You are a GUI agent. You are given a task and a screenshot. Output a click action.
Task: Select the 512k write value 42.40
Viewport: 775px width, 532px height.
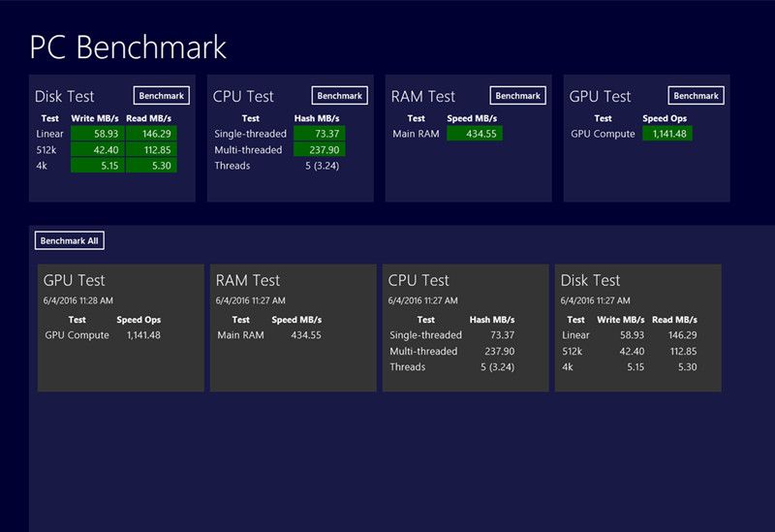94,149
